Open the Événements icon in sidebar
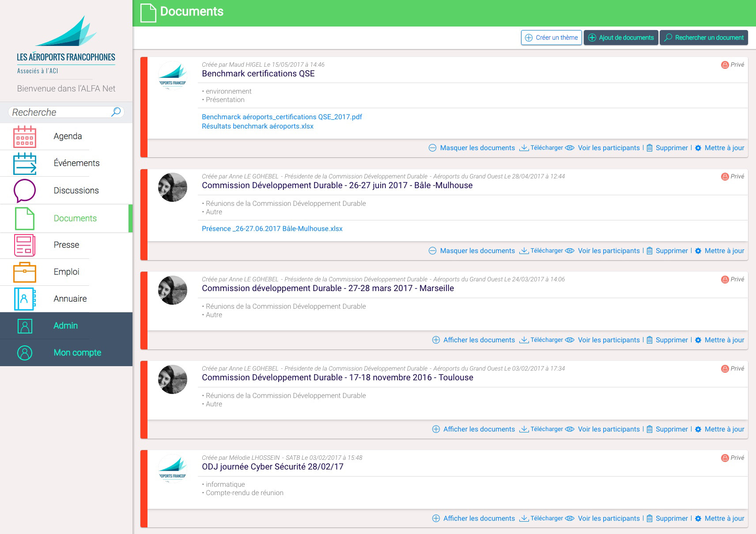Viewport: 756px width, 534px height. click(25, 163)
